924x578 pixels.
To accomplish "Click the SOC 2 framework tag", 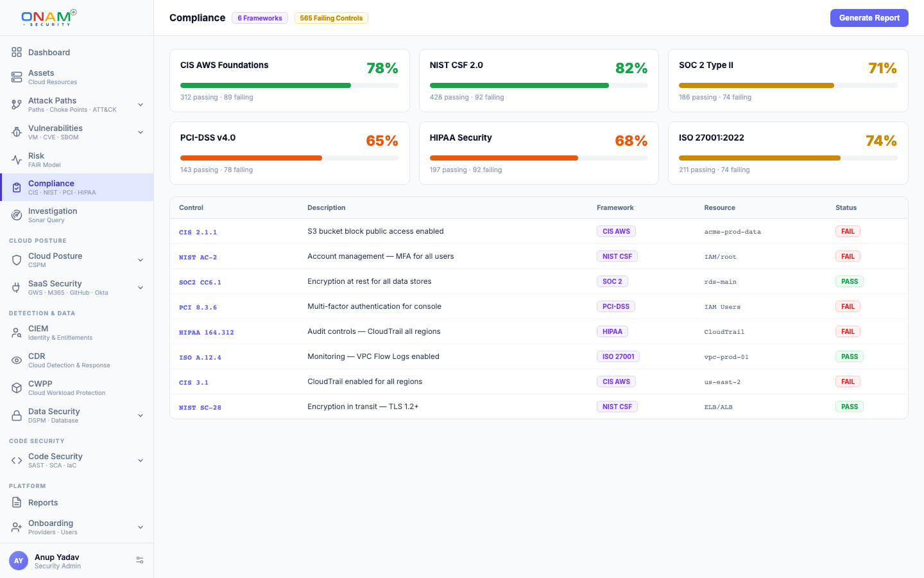I will pos(612,281).
